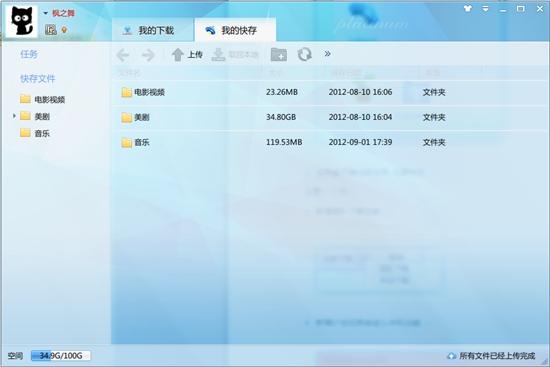Select the 电影视频 folder in the sidebar tree
The height and width of the screenshot is (367, 550).
42,99
